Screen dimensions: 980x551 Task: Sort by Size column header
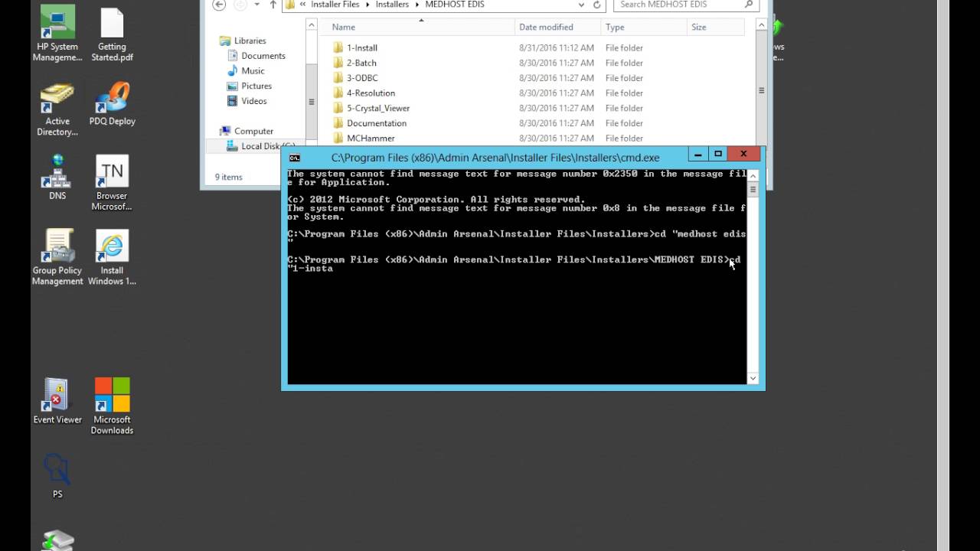click(x=715, y=27)
